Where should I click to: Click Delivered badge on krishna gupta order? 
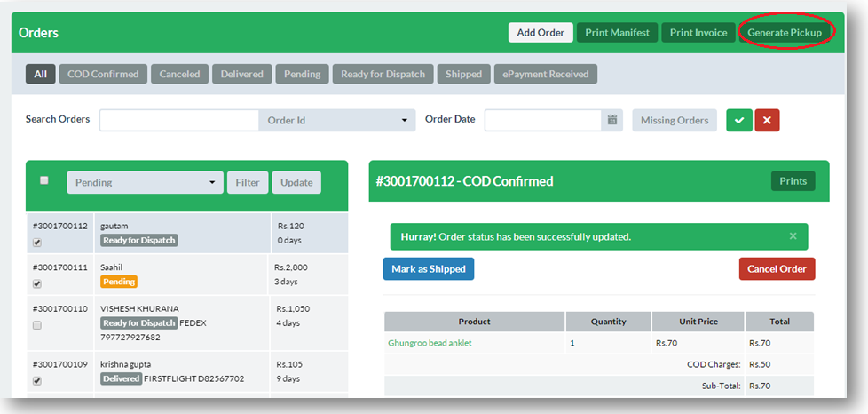(121, 379)
